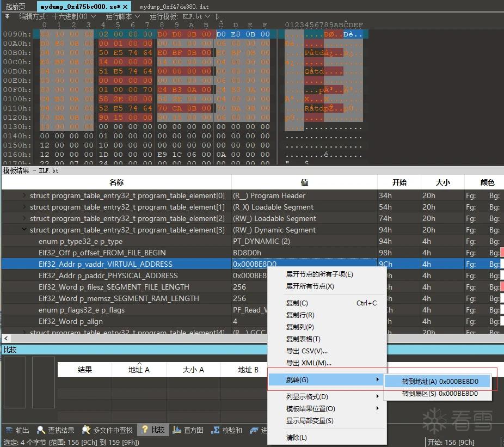Switch to the Start Page (起始页) tab

(x=15, y=7)
